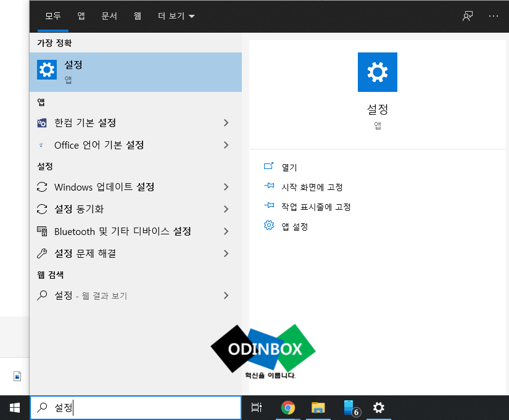
Task: Click the pin icon beside 시작 화면에 고정
Action: point(269,186)
